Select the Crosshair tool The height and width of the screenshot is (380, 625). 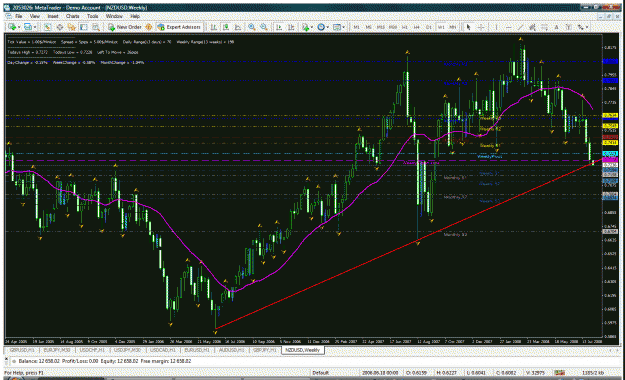pos(481,27)
